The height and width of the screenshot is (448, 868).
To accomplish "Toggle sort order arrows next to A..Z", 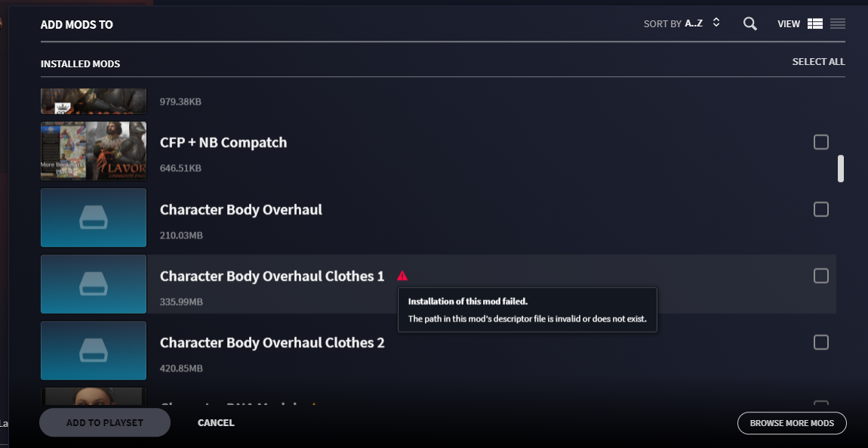I will click(x=716, y=23).
